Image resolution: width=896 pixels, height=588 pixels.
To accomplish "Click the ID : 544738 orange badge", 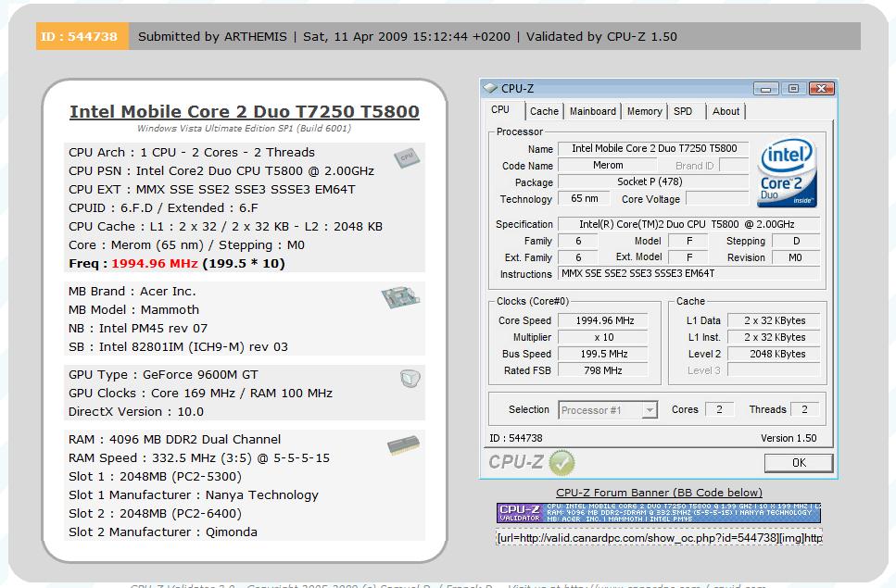I will [x=82, y=36].
